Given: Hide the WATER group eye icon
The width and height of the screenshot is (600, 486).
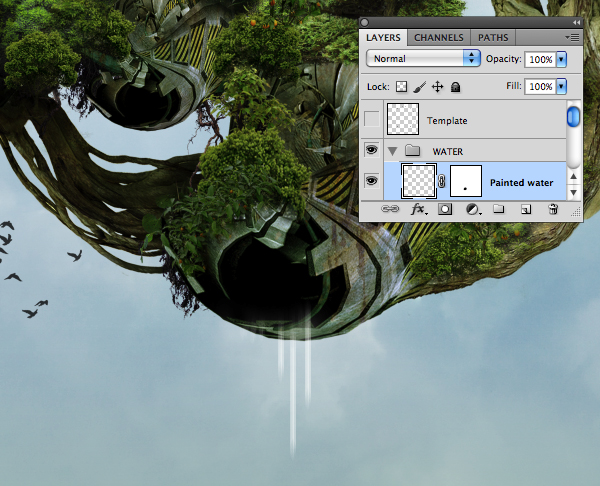Looking at the screenshot, I should click(x=371, y=150).
